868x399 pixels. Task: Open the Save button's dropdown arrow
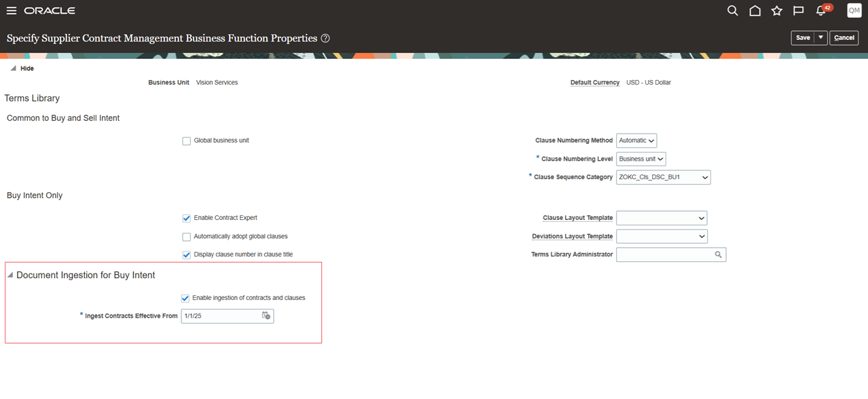point(820,38)
